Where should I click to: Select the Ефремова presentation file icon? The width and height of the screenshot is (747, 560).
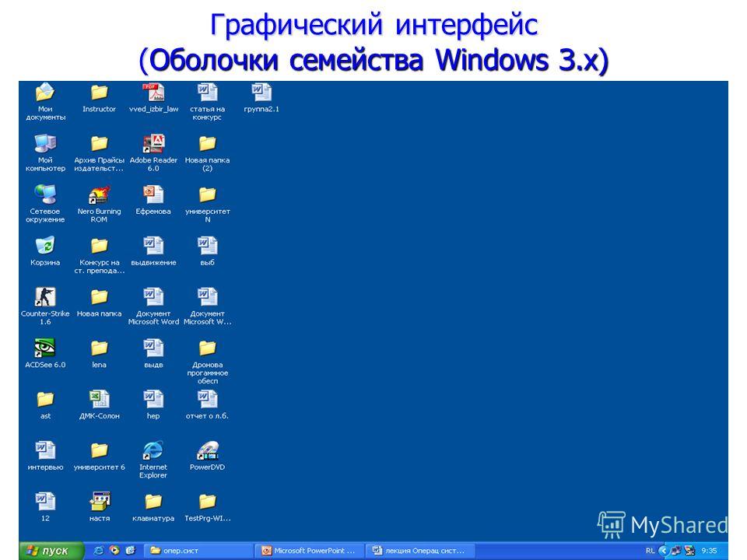tap(153, 194)
